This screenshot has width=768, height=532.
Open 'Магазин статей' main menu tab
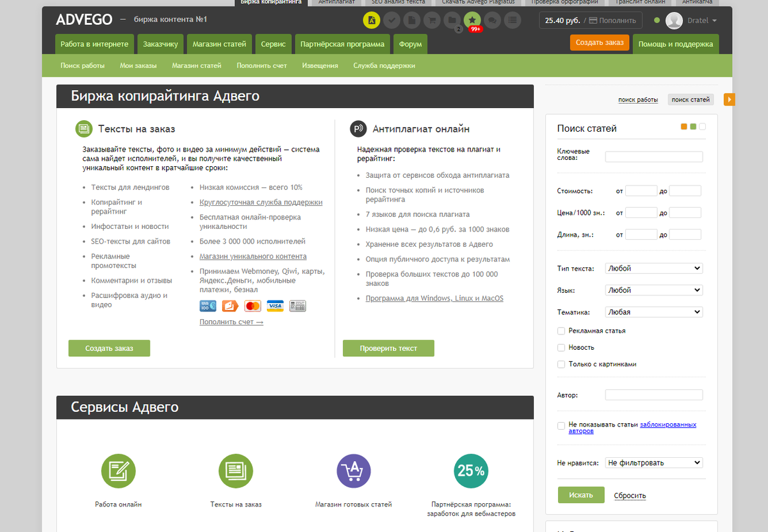point(220,44)
